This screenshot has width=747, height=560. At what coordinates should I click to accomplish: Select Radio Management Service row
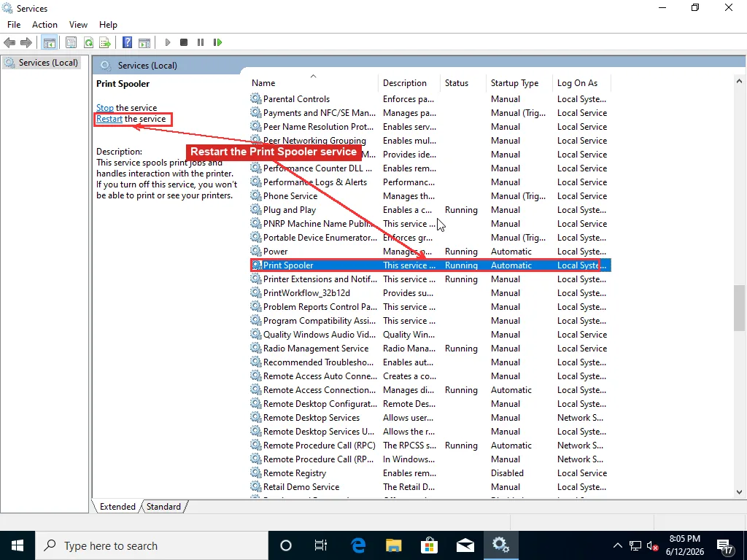tap(430, 349)
